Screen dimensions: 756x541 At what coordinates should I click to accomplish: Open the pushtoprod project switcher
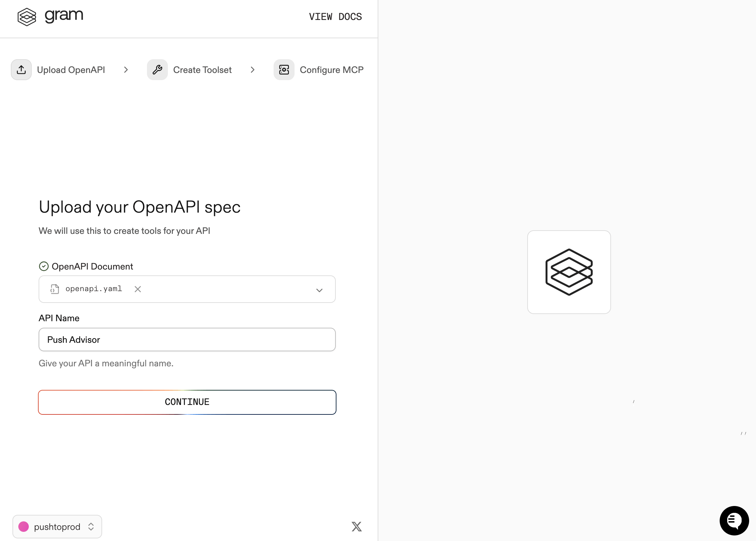pos(57,526)
